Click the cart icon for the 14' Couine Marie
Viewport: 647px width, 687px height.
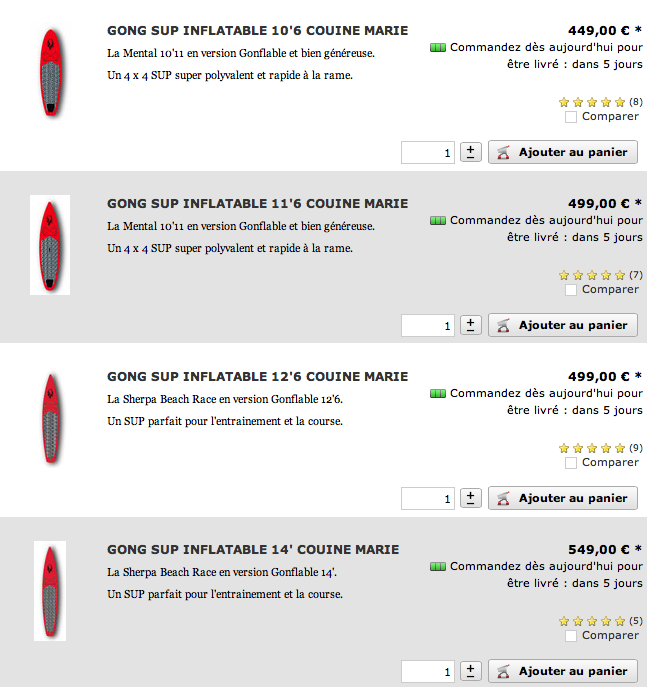(503, 671)
